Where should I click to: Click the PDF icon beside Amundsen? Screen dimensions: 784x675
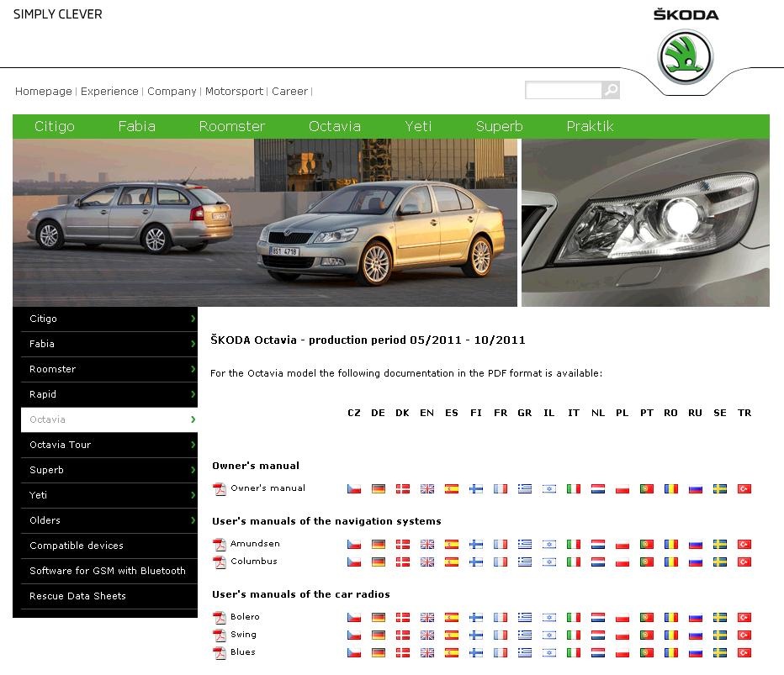point(220,545)
